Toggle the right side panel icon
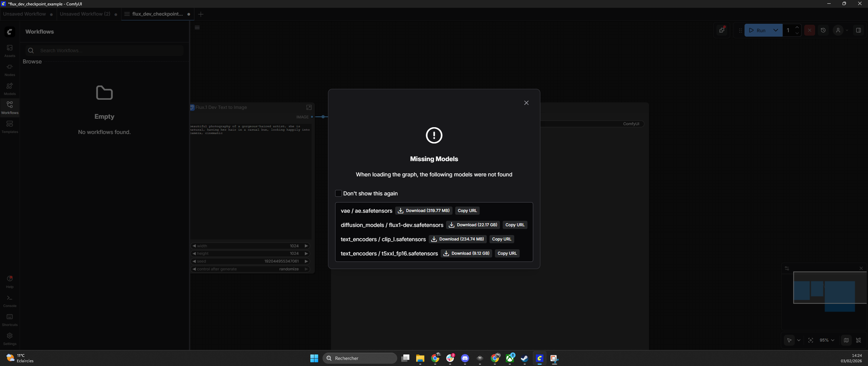The width and height of the screenshot is (868, 366). [x=858, y=30]
